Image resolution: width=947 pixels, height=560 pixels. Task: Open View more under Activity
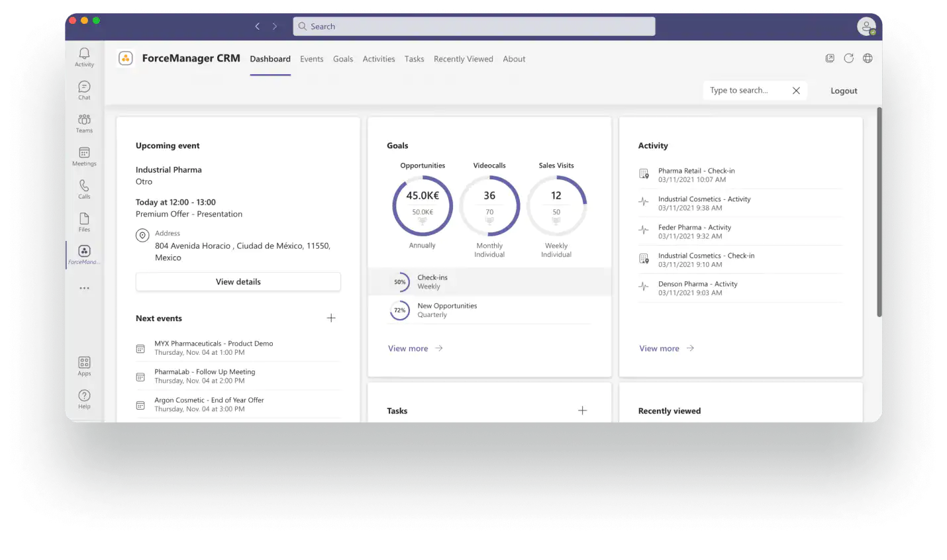coord(666,348)
